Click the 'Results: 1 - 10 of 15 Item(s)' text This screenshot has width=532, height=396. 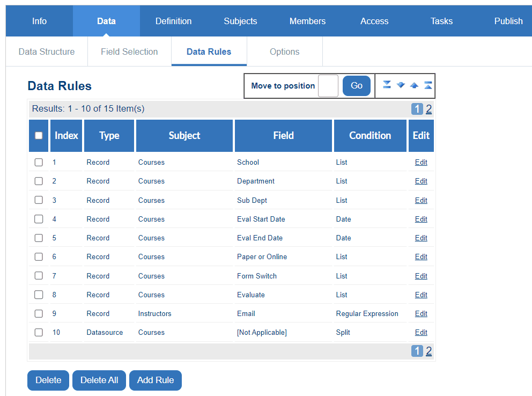(x=88, y=108)
